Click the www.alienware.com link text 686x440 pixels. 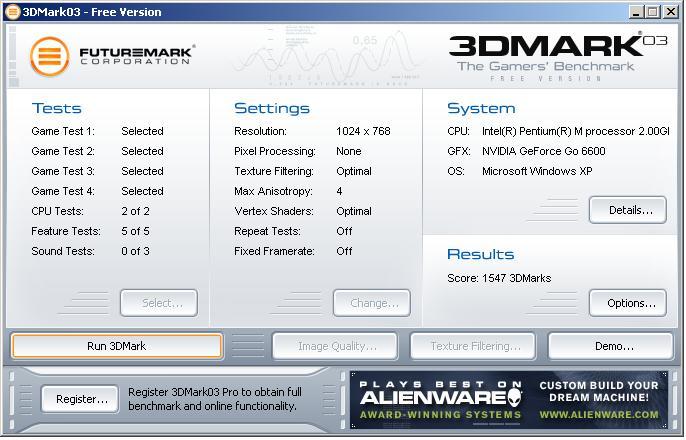[x=599, y=415]
